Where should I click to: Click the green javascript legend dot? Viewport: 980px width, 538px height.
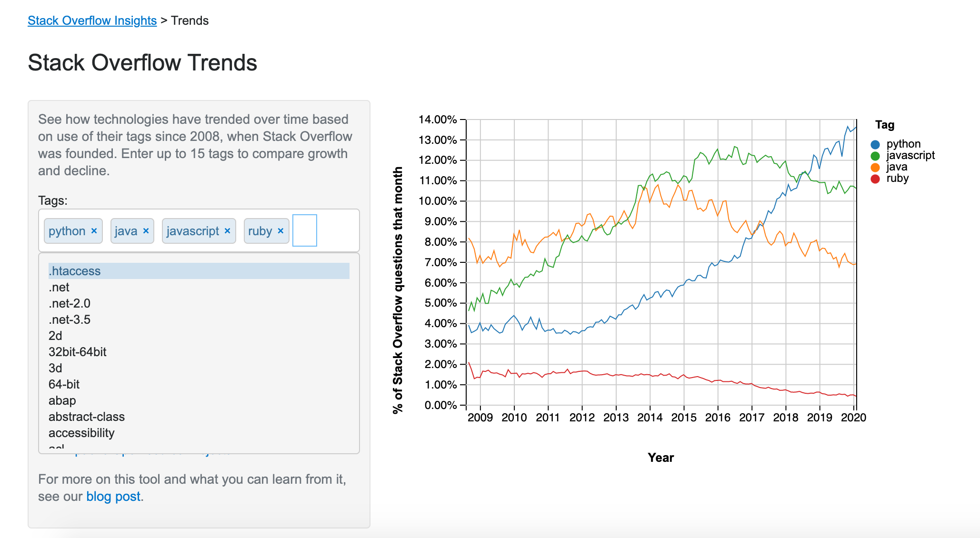click(x=875, y=156)
